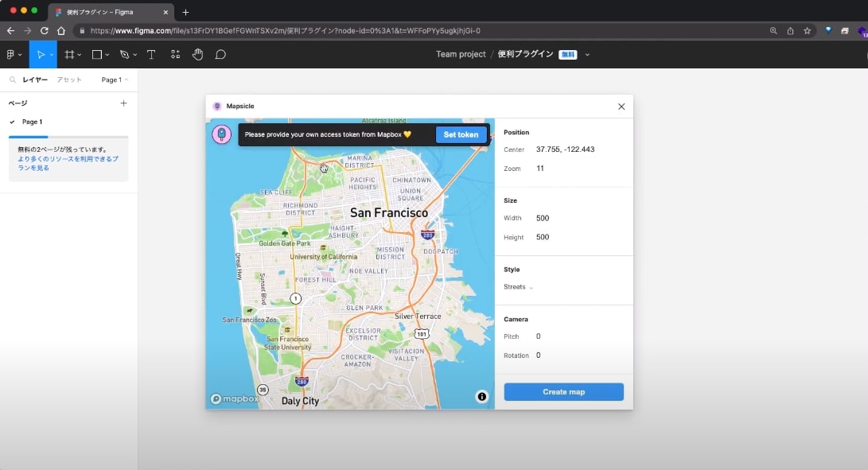The height and width of the screenshot is (470, 868).
Task: Open a new browser tab
Action: coord(185,12)
